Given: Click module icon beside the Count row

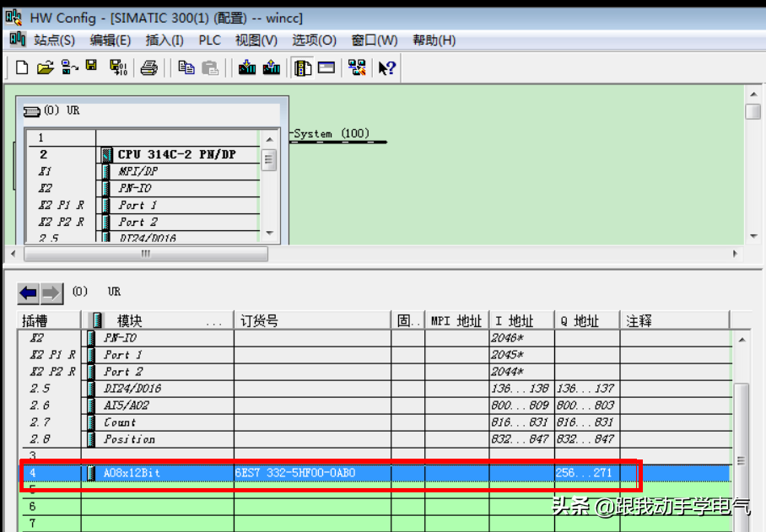Looking at the screenshot, I should pos(91,422).
